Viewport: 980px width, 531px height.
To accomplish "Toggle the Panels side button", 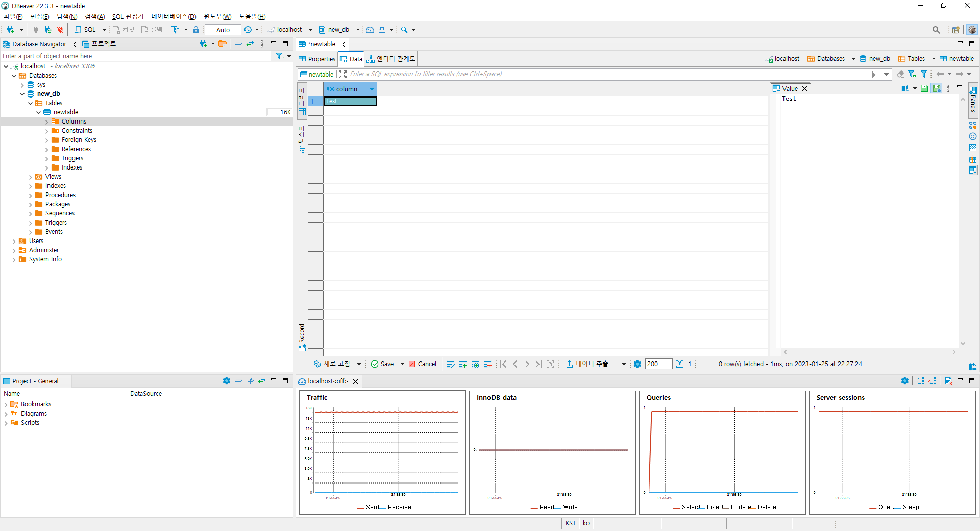I will point(973,100).
